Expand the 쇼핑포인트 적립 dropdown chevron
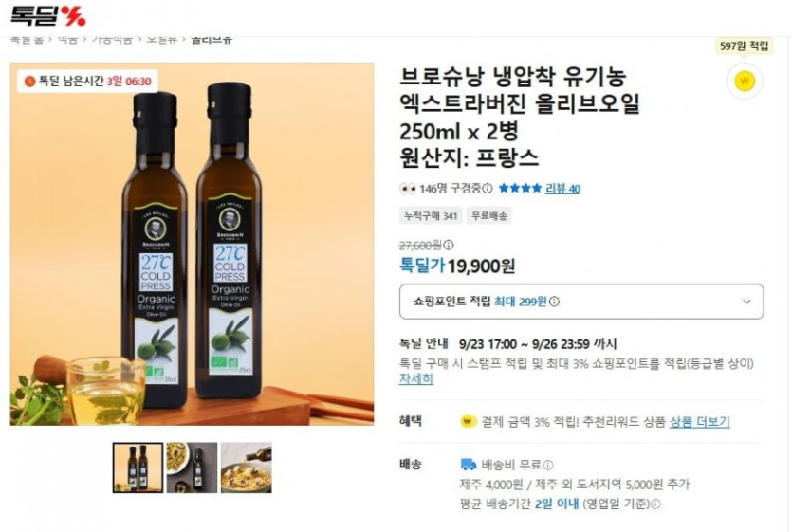The height and width of the screenshot is (532, 792). (746, 302)
